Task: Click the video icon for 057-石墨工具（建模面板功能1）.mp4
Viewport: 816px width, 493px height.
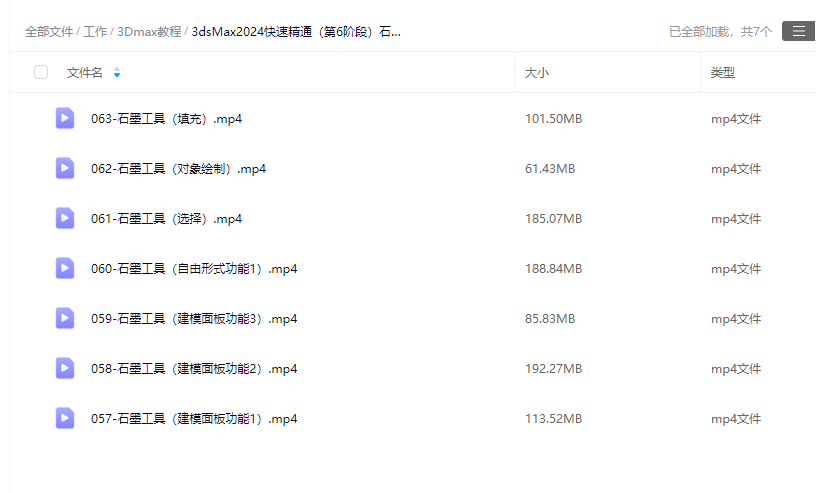Action: tap(65, 418)
